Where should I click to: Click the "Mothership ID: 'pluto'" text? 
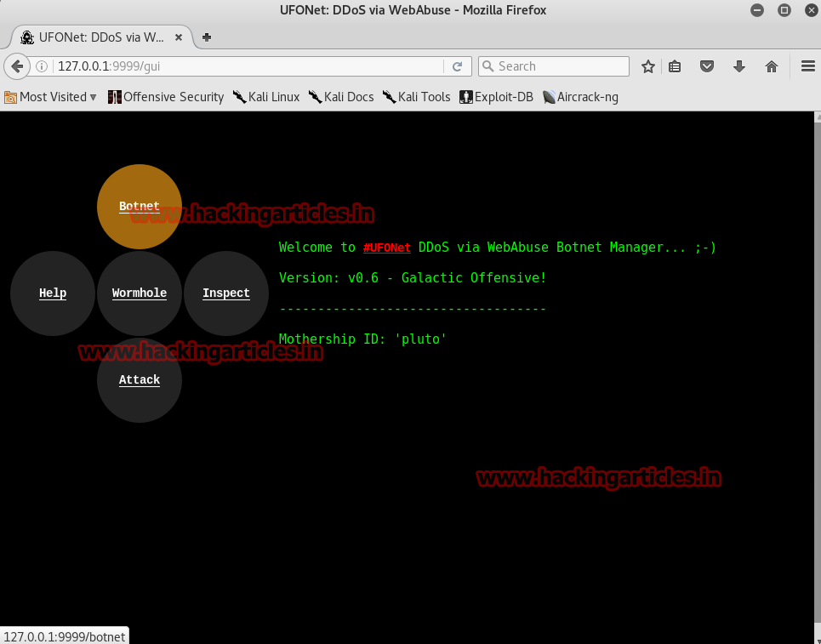(x=362, y=339)
